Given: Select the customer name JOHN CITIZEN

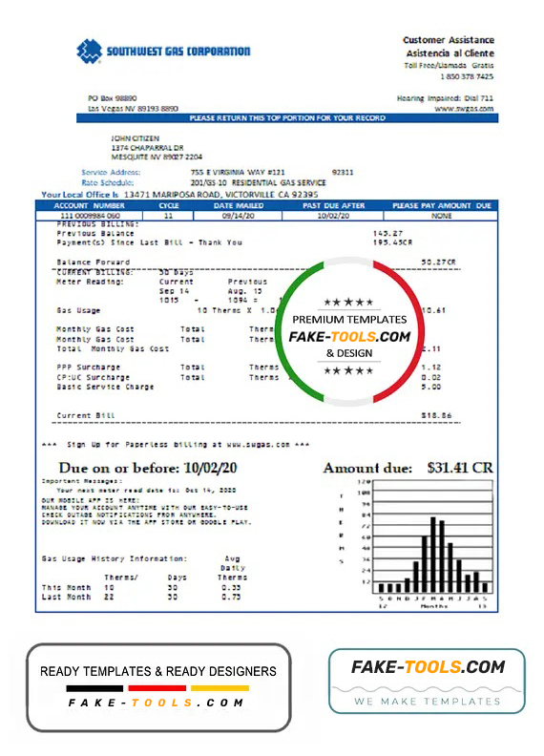Looking at the screenshot, I should tap(135, 138).
